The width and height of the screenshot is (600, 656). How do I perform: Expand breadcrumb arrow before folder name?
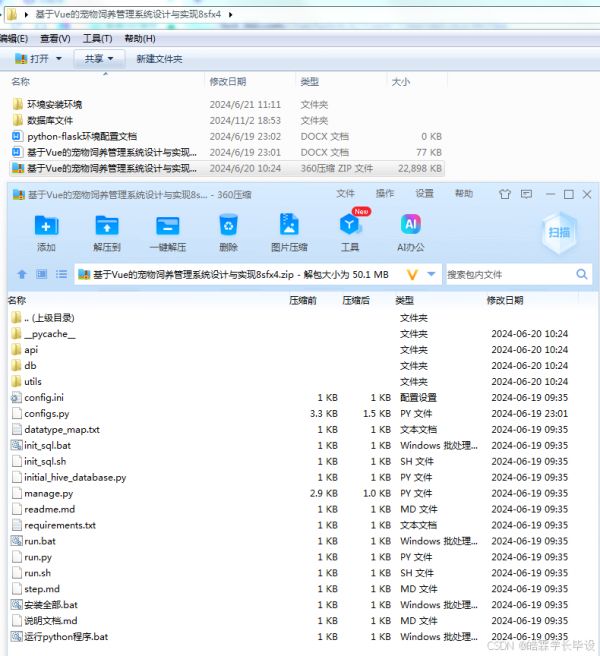tap(26, 15)
